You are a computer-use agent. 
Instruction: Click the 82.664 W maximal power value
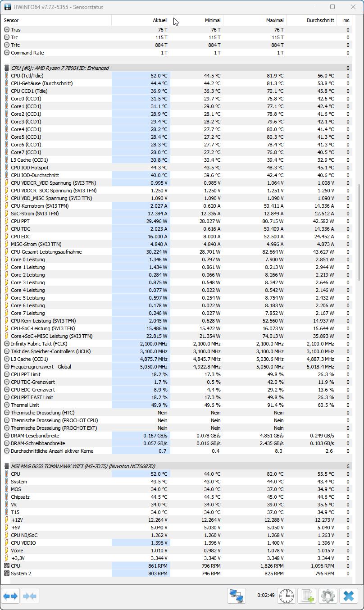coord(271,252)
